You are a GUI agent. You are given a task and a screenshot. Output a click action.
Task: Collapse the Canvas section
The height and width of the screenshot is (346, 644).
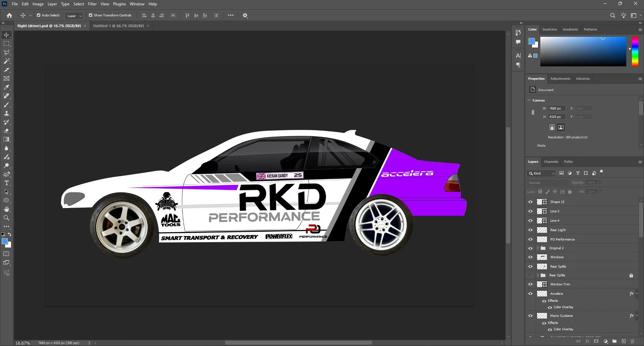tap(529, 100)
